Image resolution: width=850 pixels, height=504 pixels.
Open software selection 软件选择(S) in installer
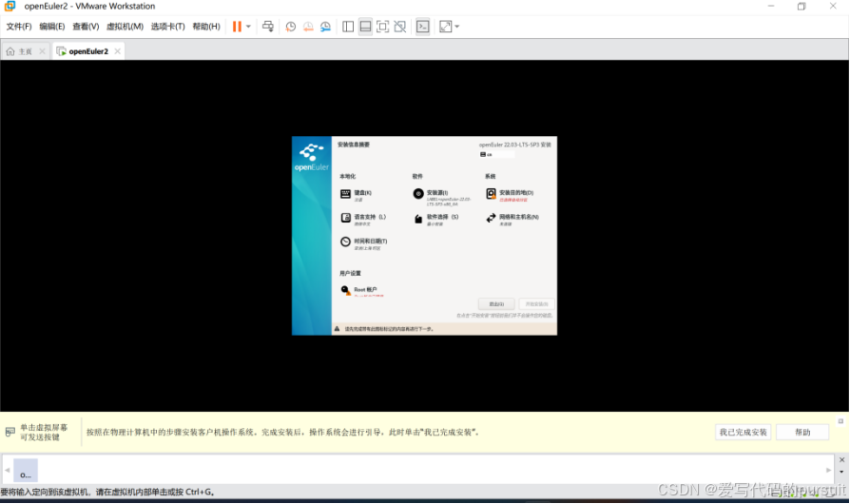click(x=435, y=219)
